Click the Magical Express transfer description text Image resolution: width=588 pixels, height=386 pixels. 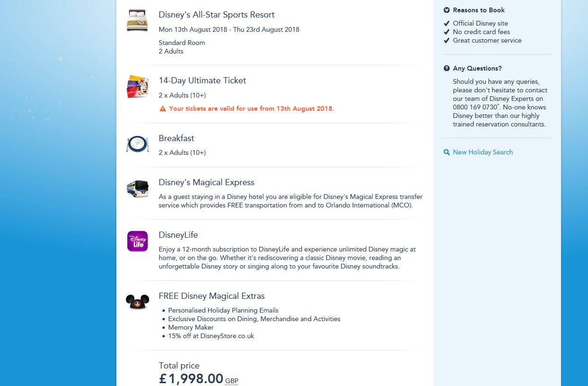coord(290,201)
